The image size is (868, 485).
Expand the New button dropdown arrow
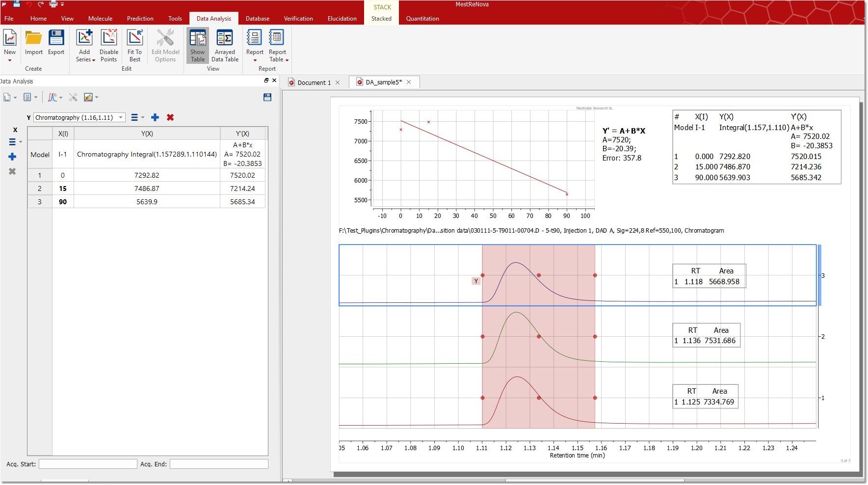tap(10, 60)
